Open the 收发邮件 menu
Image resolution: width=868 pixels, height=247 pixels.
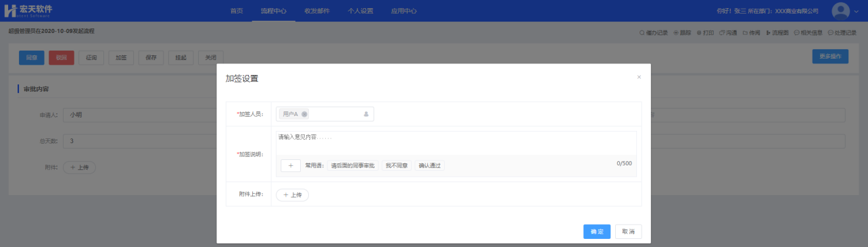click(x=317, y=11)
